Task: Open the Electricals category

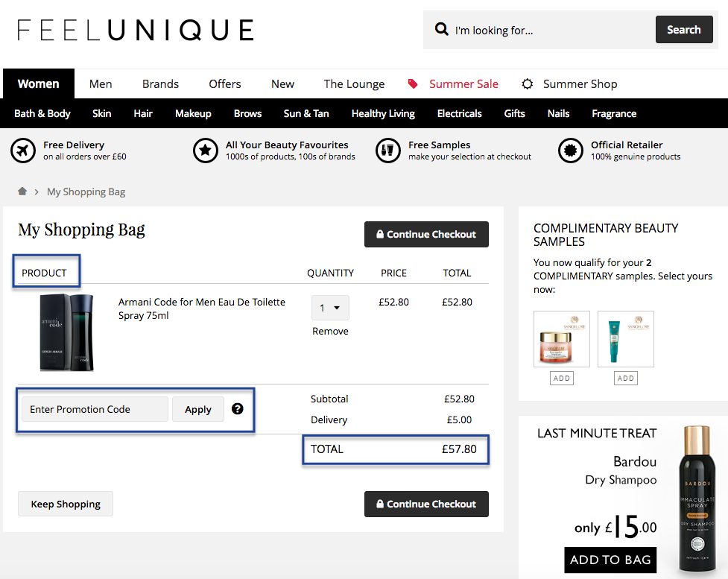Action: pos(460,114)
